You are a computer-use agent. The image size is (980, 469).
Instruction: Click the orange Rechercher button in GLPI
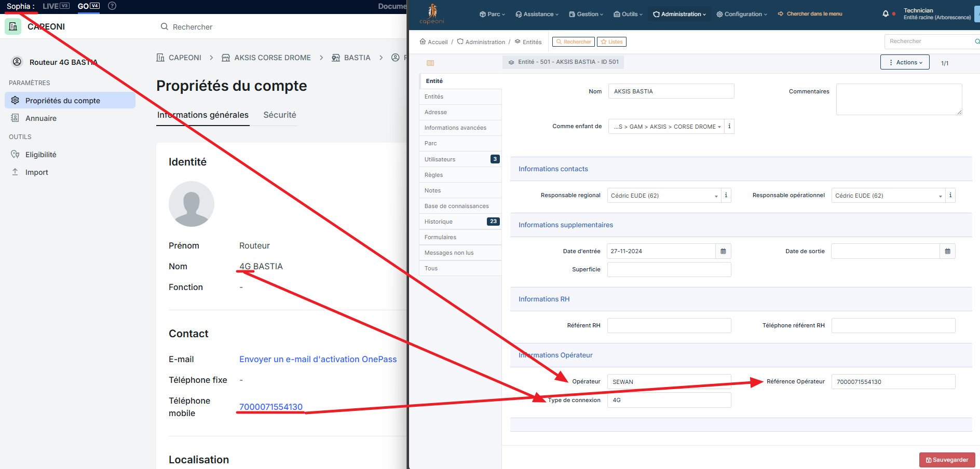point(574,42)
